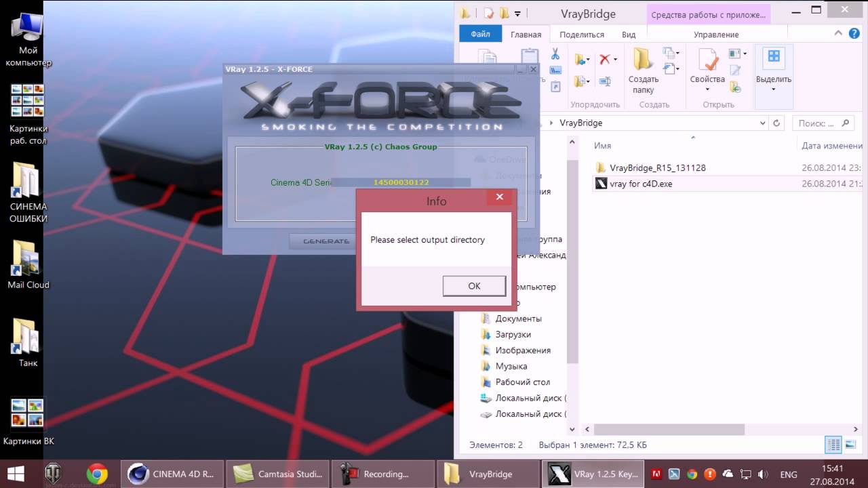Click the Paste shortcut icon in ribbon

tap(555, 87)
